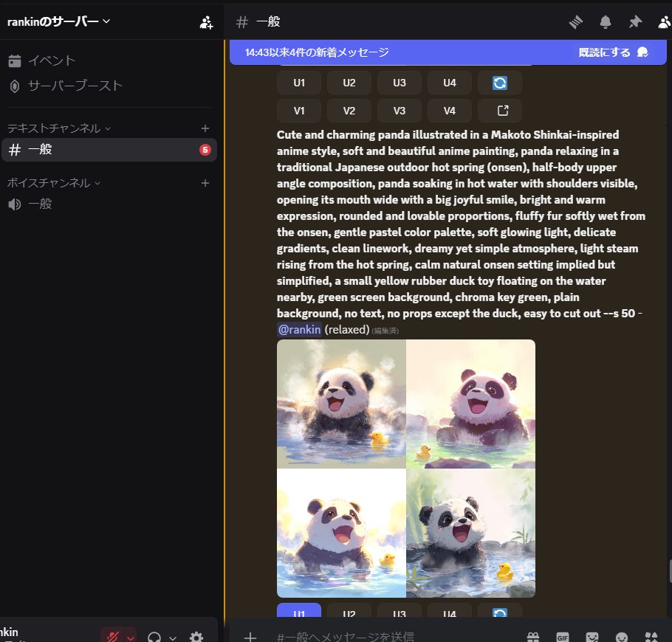Click the top-left panda image in grid

point(341,404)
